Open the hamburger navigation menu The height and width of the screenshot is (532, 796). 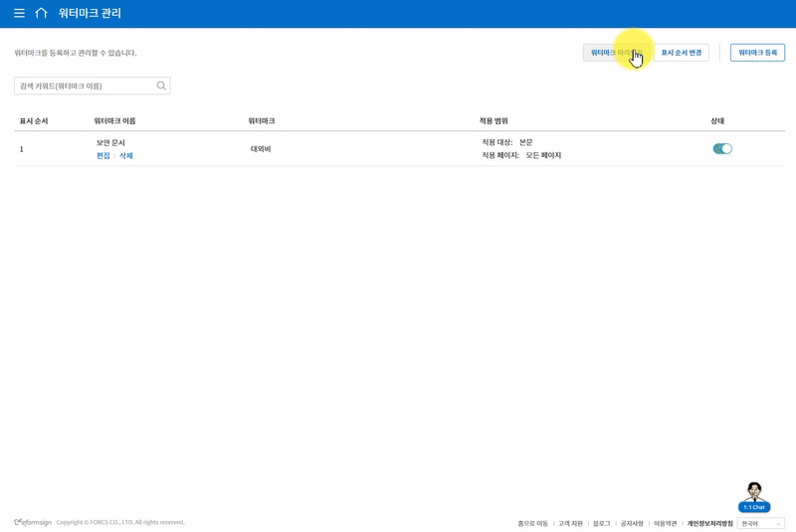[19, 13]
